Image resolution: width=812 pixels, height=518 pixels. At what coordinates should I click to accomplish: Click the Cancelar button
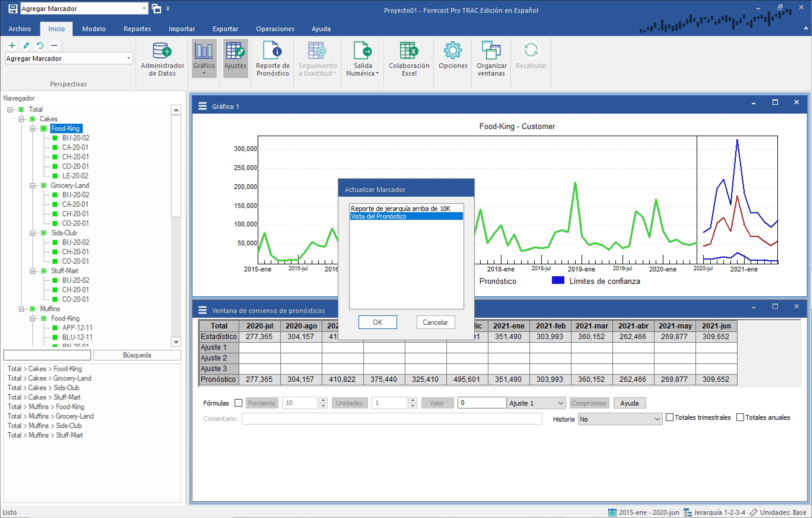[435, 322]
